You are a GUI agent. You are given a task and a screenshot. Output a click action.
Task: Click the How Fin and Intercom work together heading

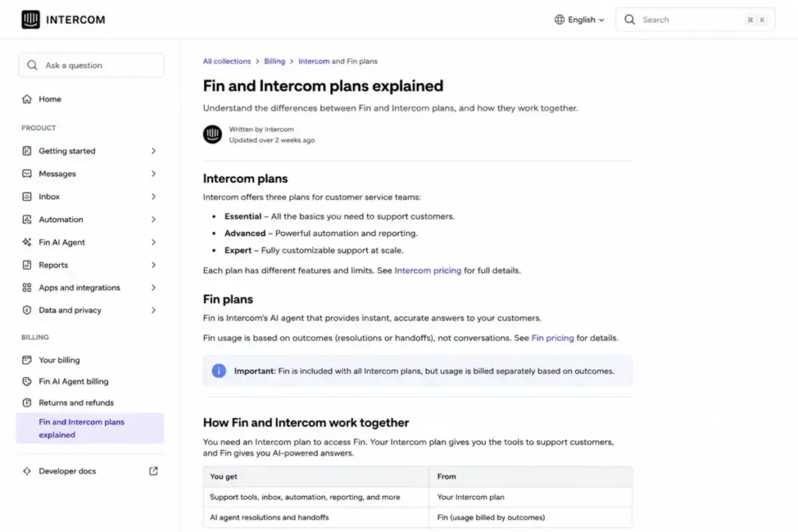click(x=305, y=423)
